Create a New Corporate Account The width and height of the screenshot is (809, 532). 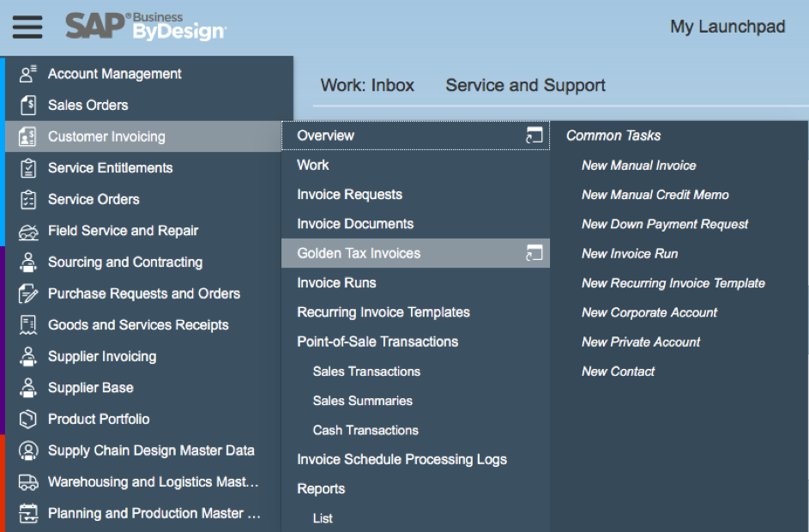(649, 312)
